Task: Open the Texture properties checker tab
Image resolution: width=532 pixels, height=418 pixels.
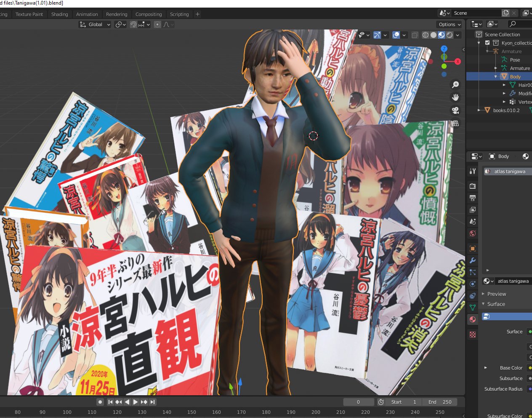Action: 473,335
